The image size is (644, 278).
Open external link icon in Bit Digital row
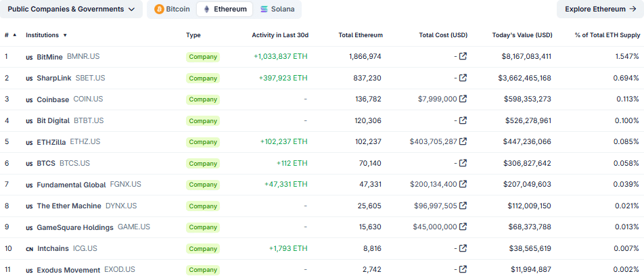[x=463, y=120]
